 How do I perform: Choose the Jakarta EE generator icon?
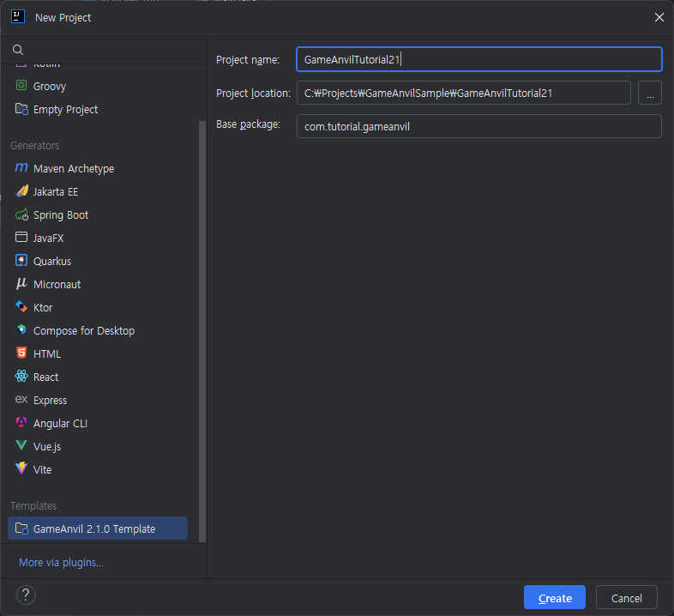(x=21, y=192)
